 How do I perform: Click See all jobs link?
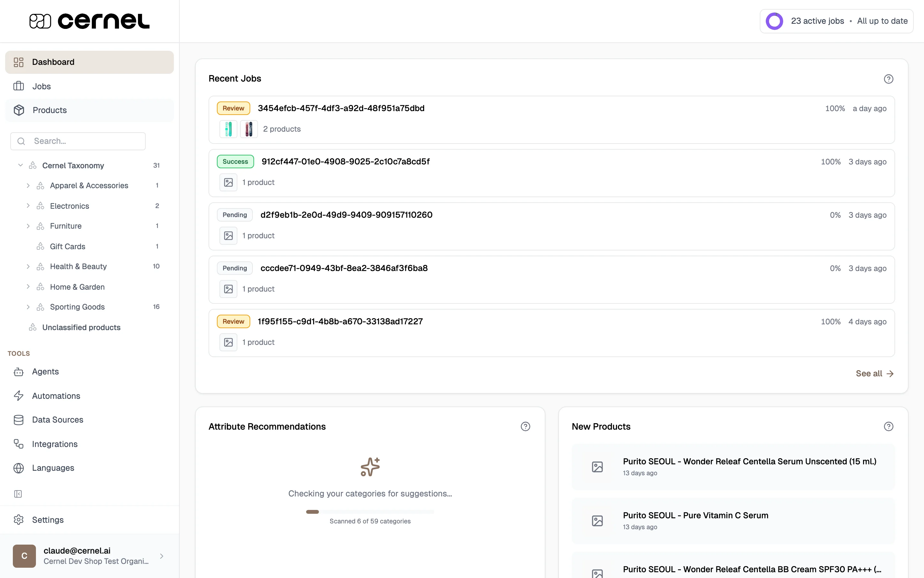(874, 373)
